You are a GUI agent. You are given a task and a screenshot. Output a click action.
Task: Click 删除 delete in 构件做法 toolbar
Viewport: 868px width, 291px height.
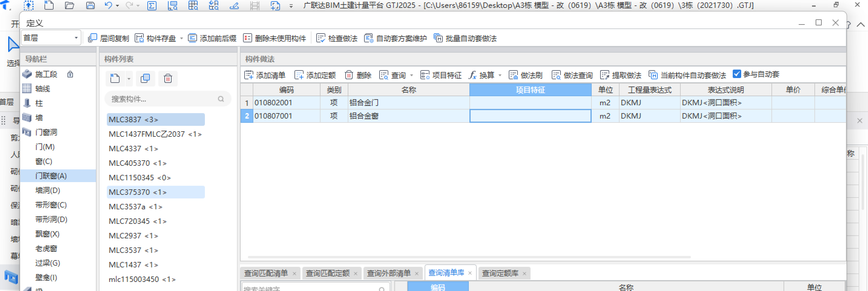[358, 75]
